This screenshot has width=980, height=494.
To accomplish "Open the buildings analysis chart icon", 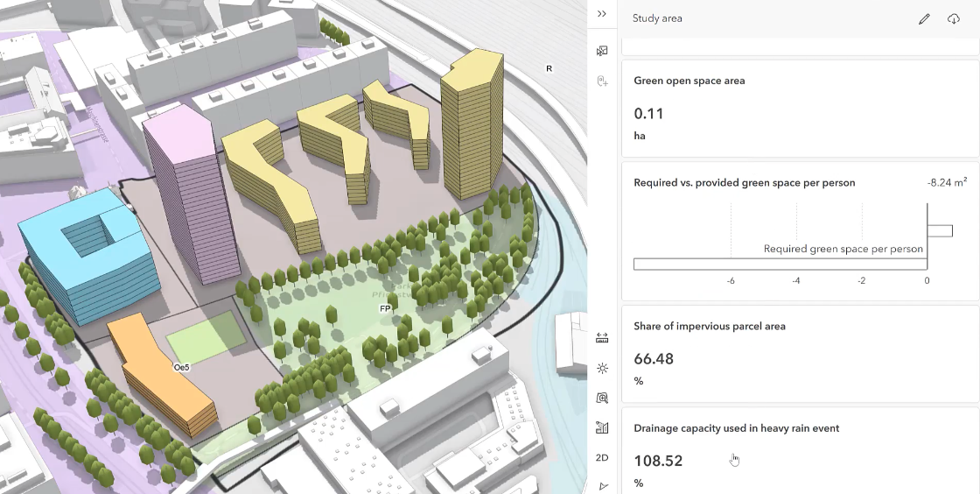I will pos(602,427).
